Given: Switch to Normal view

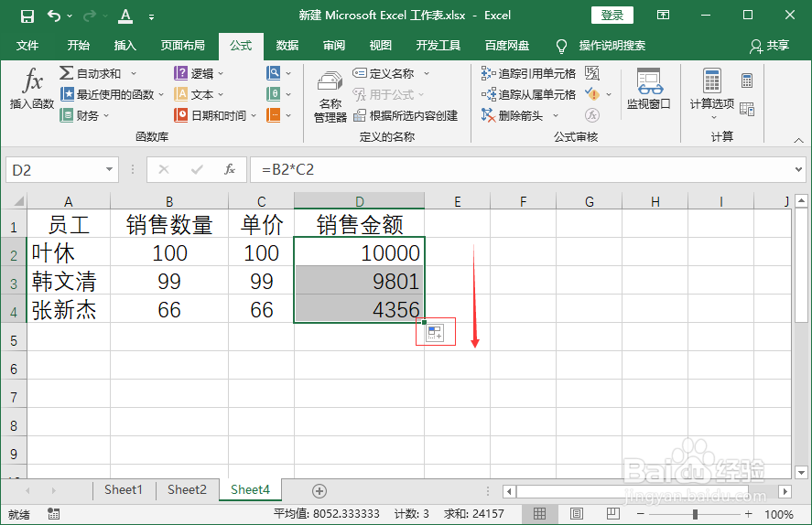Looking at the screenshot, I should point(539,514).
